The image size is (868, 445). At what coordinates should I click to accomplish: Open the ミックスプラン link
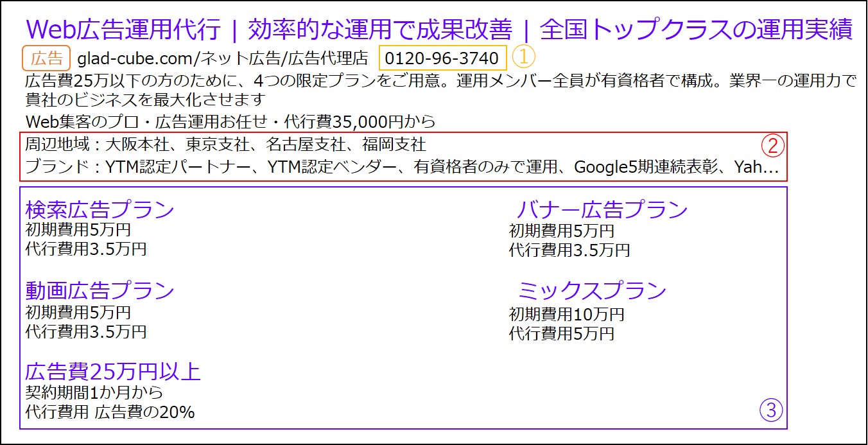click(592, 291)
